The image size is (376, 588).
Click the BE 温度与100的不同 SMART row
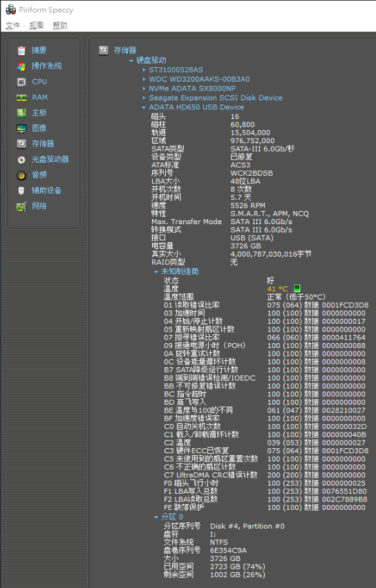(x=265, y=410)
